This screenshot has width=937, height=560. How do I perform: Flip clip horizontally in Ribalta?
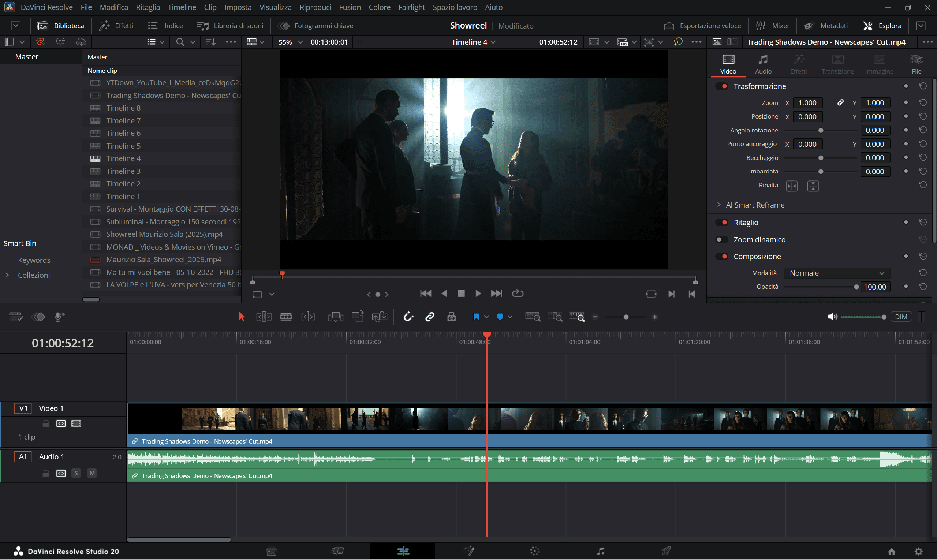coord(792,186)
